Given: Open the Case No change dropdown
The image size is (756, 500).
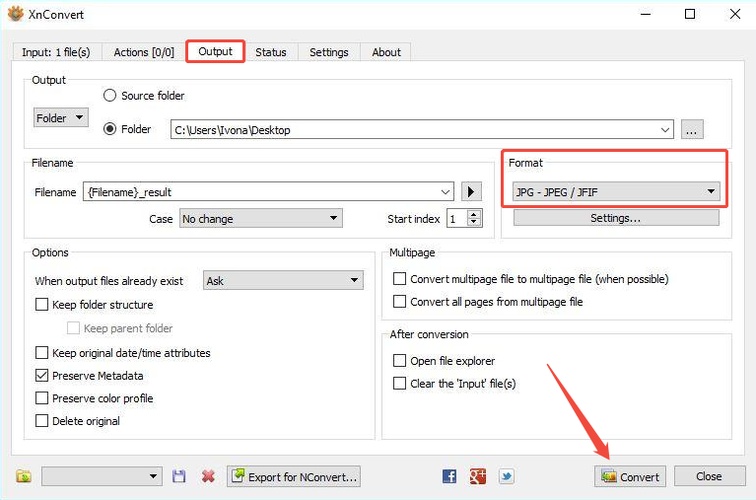Looking at the screenshot, I should 261,218.
